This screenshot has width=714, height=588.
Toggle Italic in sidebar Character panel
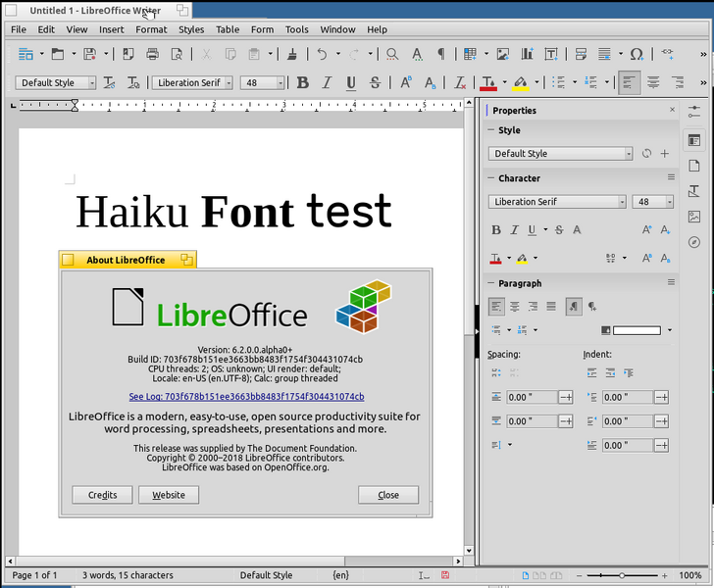515,230
